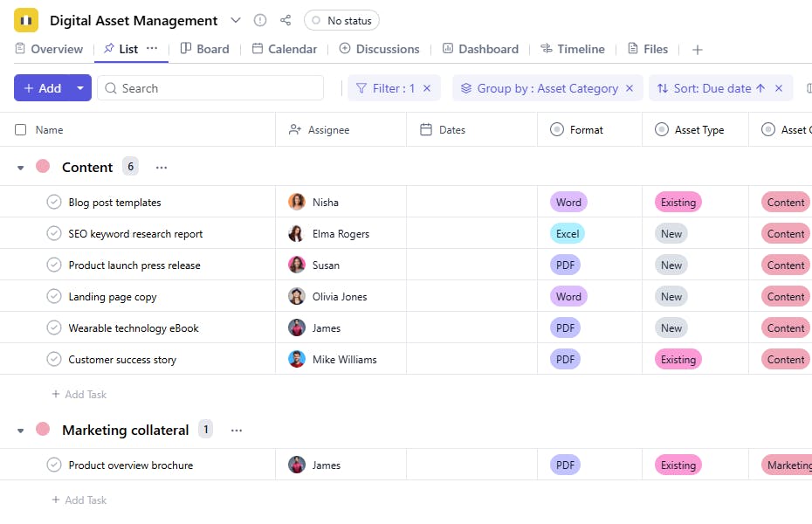
Task: Click the Content group pink color dot
Action: (43, 166)
